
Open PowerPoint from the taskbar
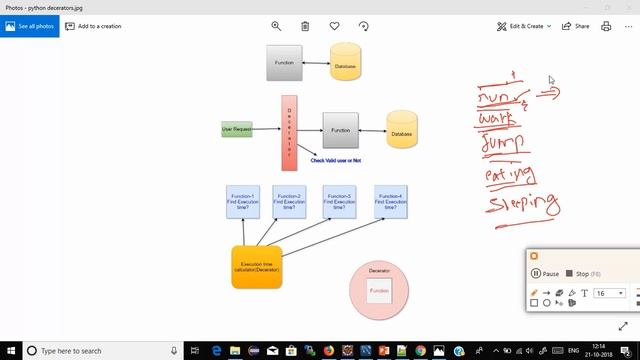[384, 351]
